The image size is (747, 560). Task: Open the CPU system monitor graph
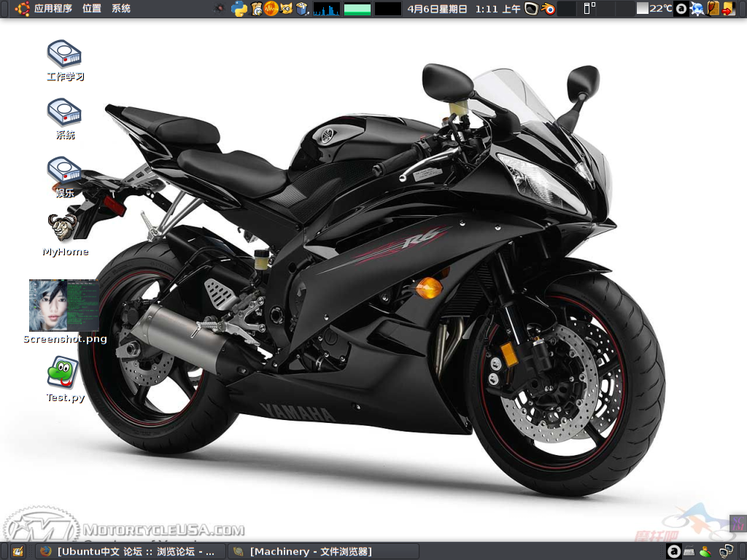click(327, 9)
